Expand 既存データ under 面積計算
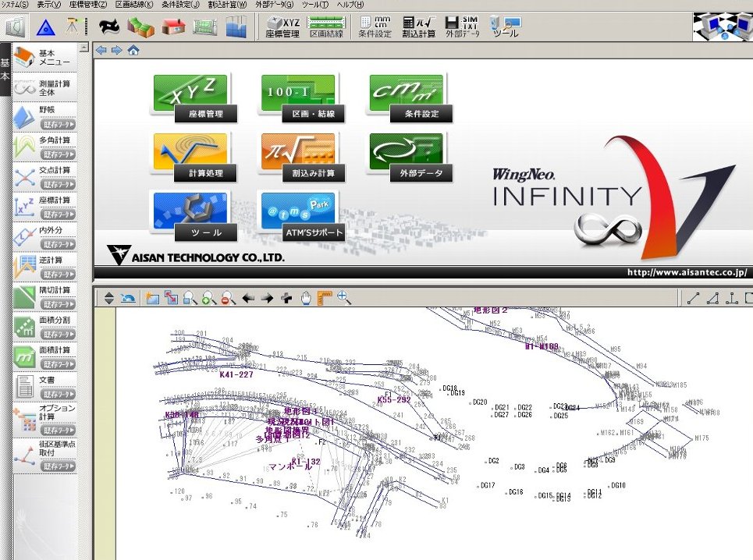753x560 pixels. click(x=59, y=365)
